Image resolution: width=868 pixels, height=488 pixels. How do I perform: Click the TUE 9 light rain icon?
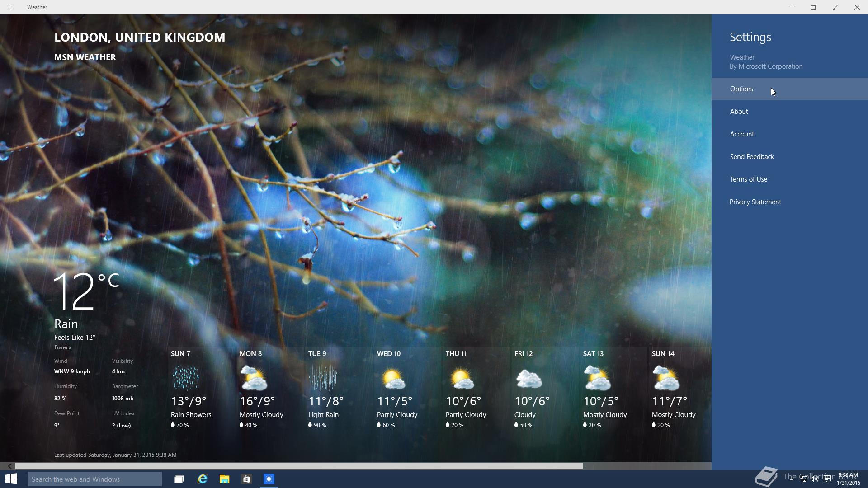[323, 378]
